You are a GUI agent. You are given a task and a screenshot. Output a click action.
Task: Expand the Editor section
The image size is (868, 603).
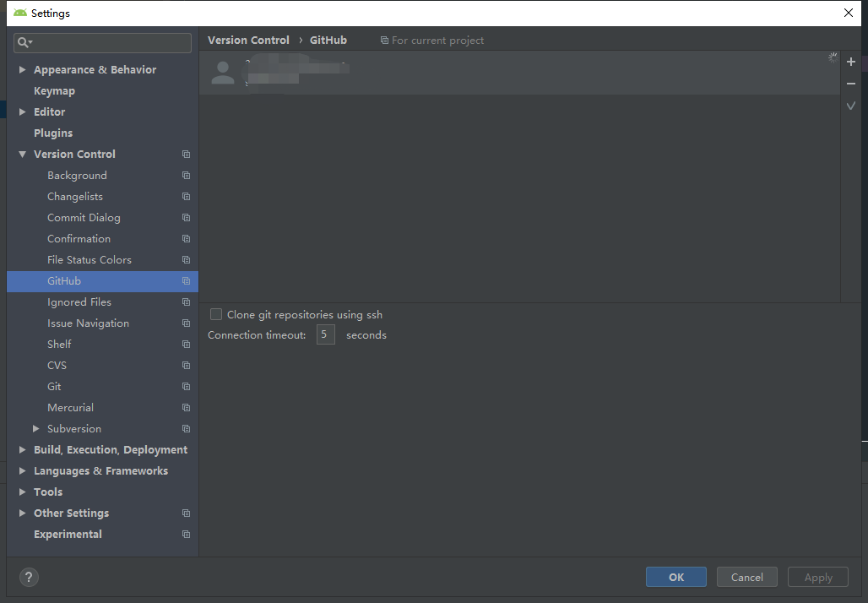tap(22, 111)
